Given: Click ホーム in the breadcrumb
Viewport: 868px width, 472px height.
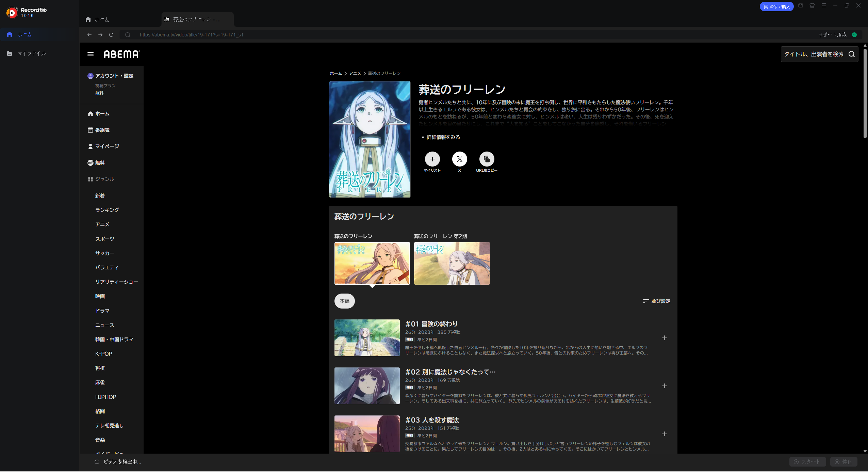Looking at the screenshot, I should (x=336, y=74).
